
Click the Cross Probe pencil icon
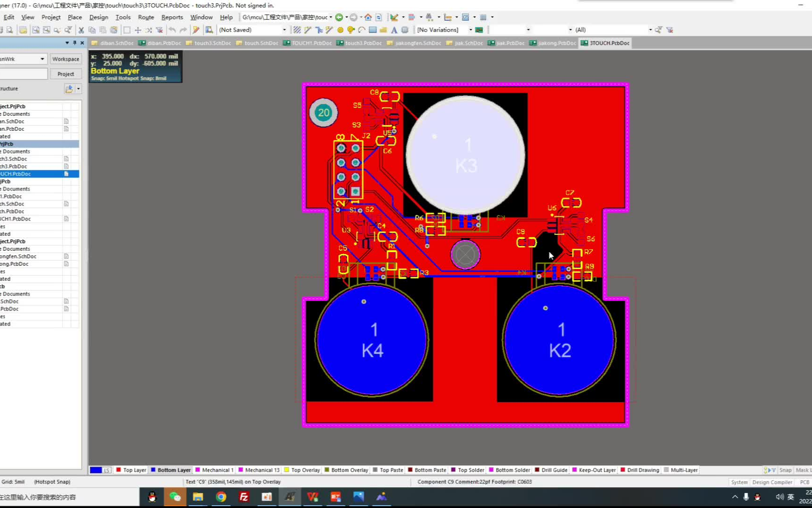click(x=196, y=30)
